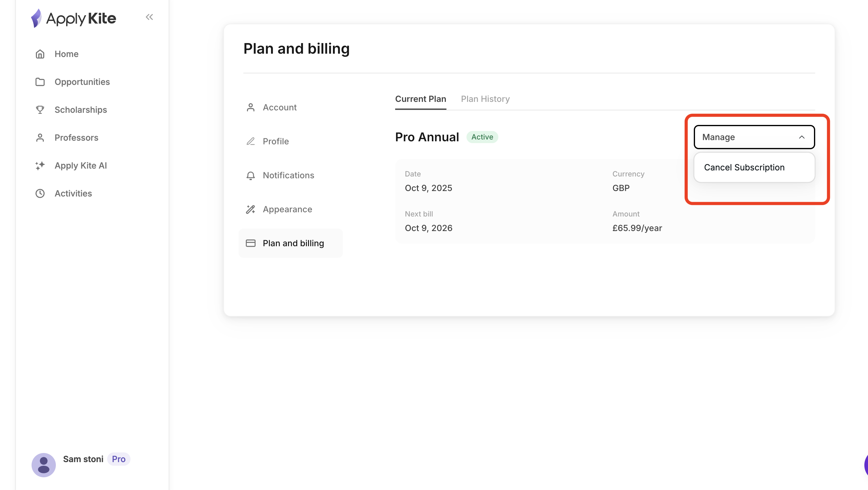Click the Pro Annual plan title
The height and width of the screenshot is (490, 868).
pos(427,137)
